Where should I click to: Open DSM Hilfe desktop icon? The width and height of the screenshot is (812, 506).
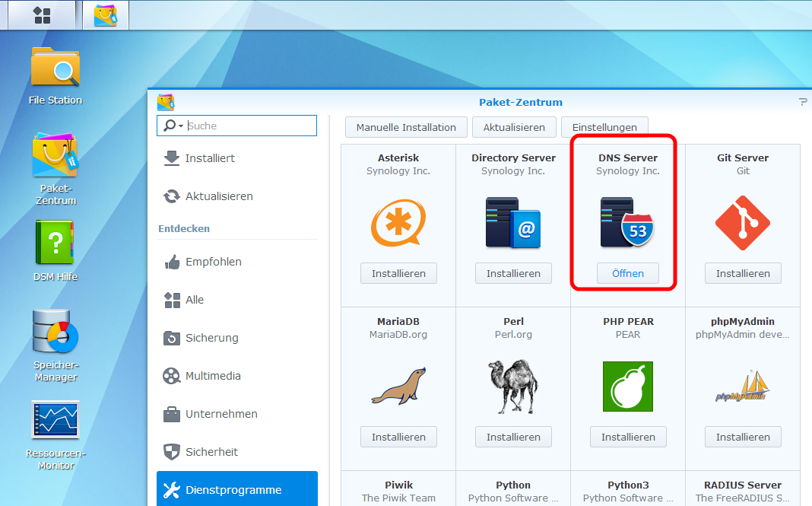tap(55, 242)
